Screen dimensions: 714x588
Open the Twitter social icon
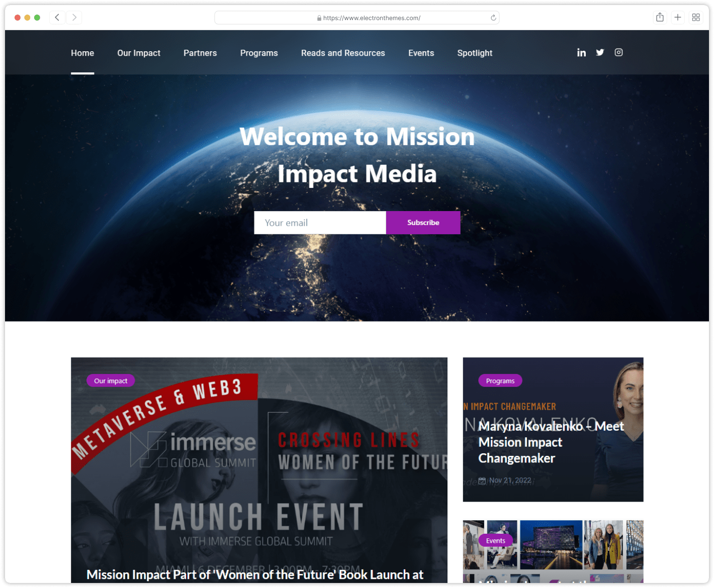pos(600,52)
